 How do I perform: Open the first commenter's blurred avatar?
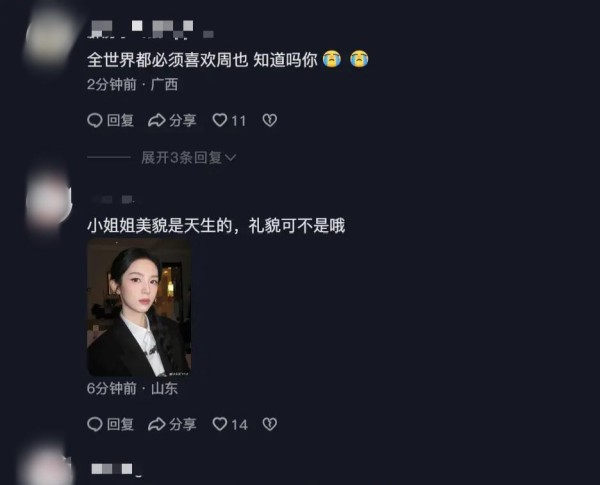pos(50,38)
